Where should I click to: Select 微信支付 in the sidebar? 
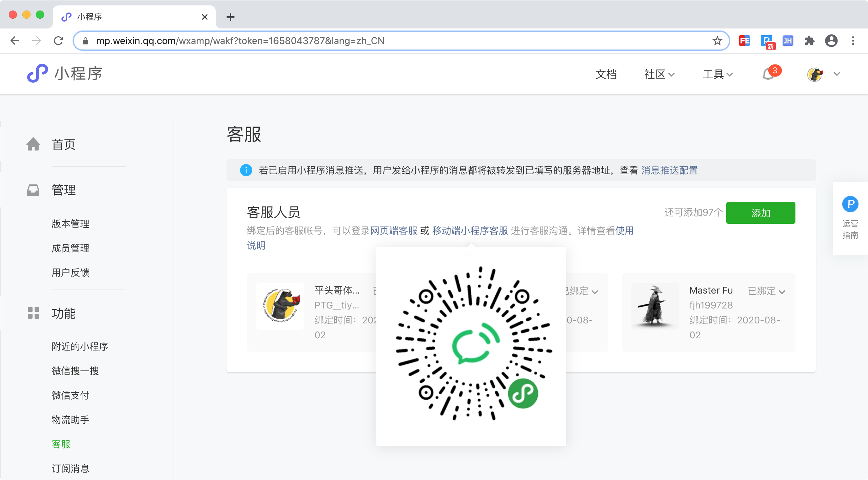pos(71,395)
